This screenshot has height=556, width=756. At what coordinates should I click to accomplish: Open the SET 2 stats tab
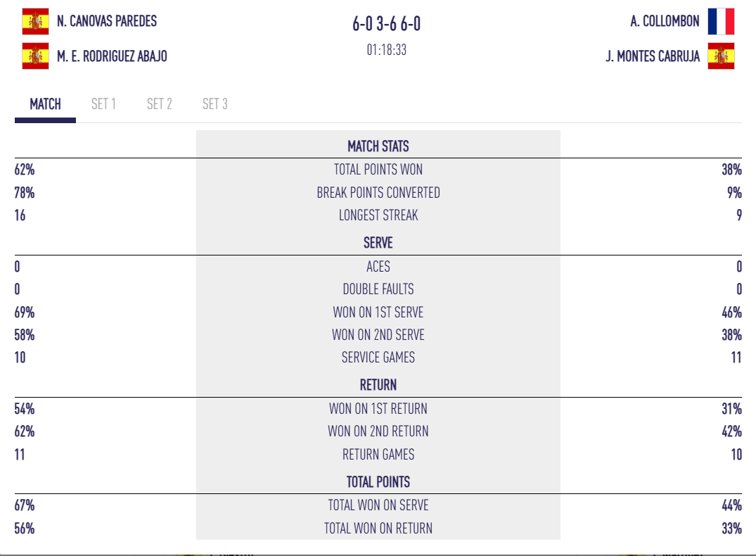click(159, 104)
